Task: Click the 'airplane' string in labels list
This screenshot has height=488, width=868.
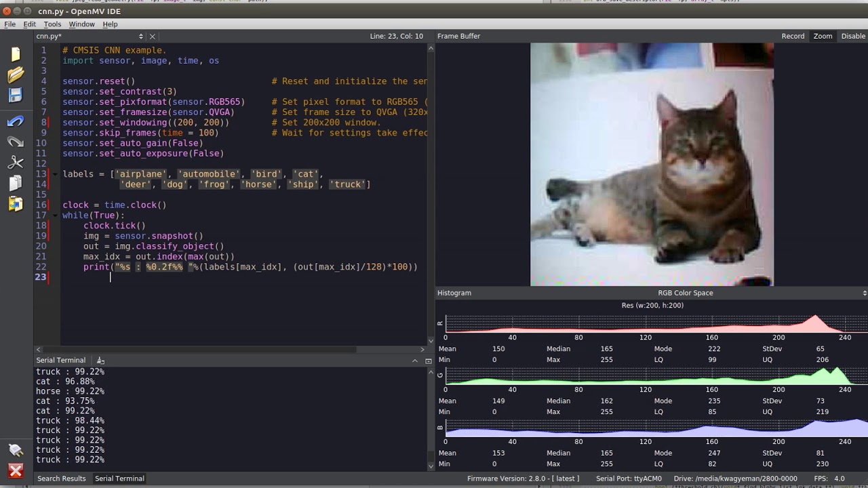Action: pos(141,174)
